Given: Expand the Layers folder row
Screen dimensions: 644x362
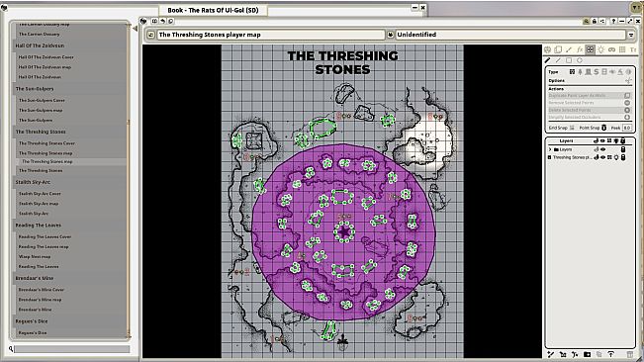Looking at the screenshot, I should (550, 149).
